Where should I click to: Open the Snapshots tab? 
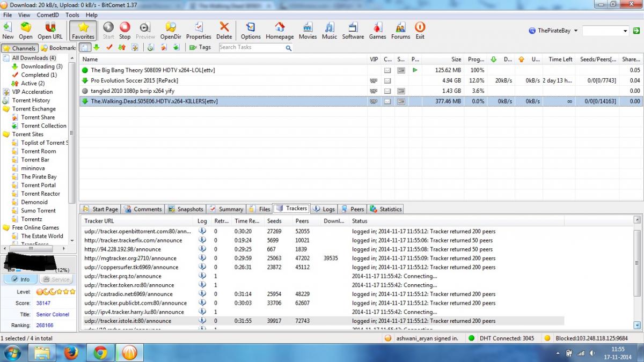[185, 209]
